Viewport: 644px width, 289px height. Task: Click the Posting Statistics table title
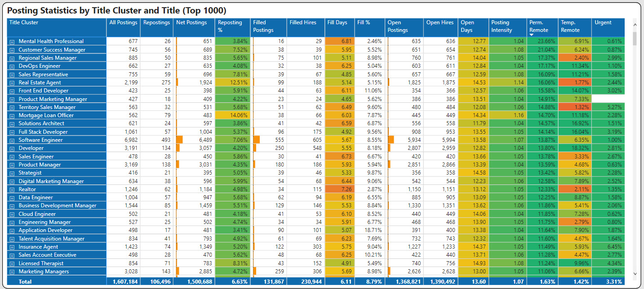tap(117, 10)
